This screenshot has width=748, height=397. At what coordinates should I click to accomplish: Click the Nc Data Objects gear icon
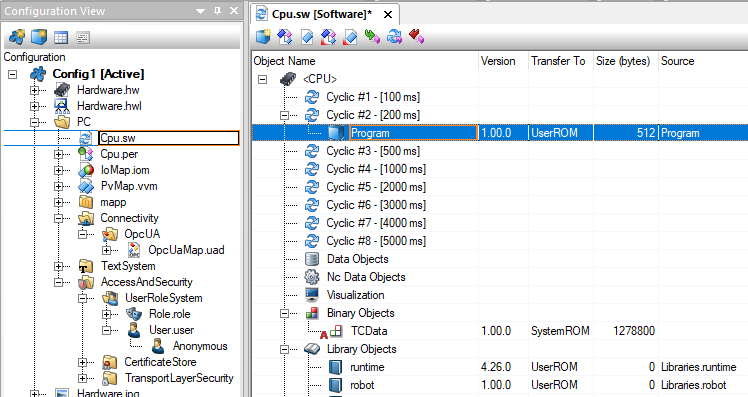pyautogui.click(x=312, y=277)
